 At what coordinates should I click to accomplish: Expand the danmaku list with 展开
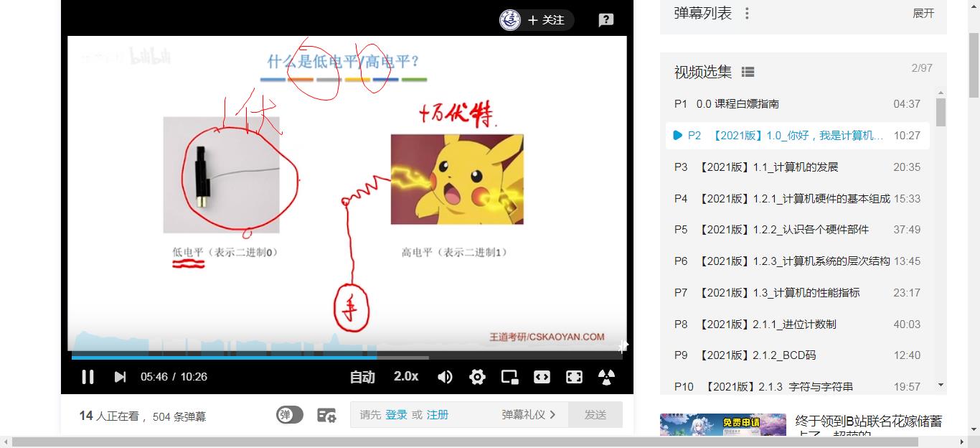[x=923, y=14]
